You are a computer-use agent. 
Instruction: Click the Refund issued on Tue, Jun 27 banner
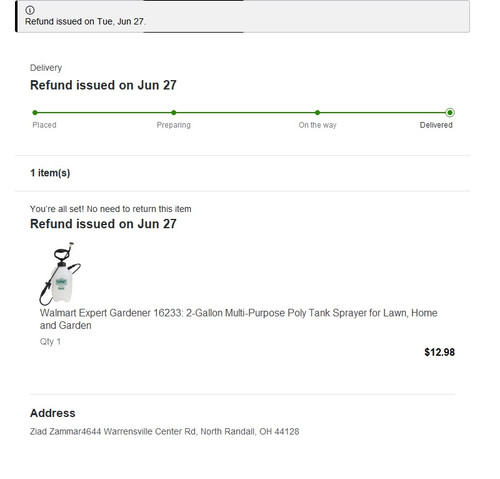click(243, 16)
